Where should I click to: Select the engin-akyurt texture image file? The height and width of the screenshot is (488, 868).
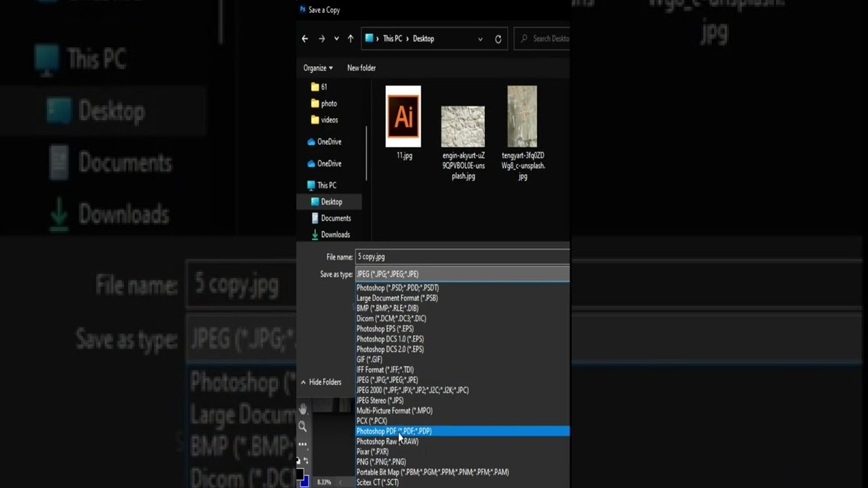463,142
